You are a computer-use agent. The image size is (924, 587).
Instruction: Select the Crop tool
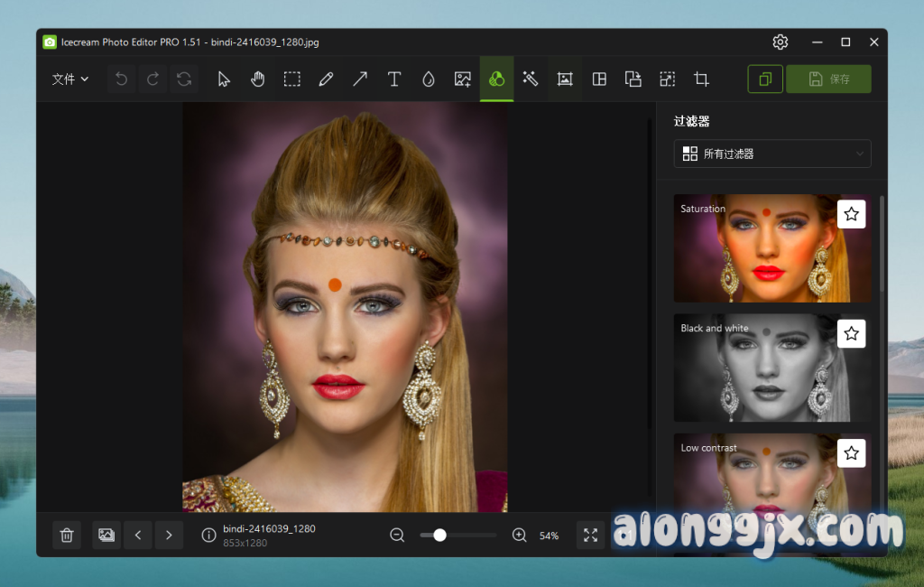(x=701, y=79)
